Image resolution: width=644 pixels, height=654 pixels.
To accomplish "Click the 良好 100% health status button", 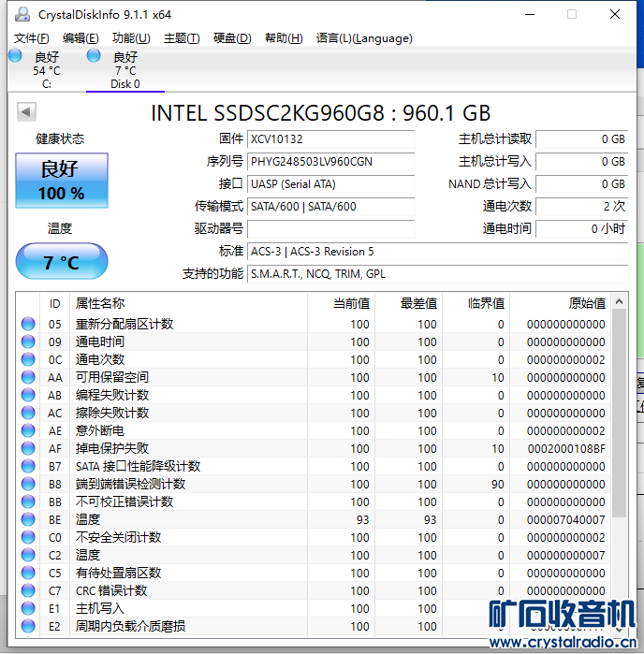I will (x=62, y=181).
